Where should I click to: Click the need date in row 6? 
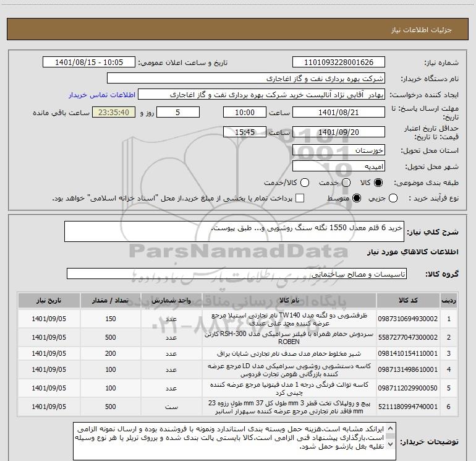tap(49, 407)
